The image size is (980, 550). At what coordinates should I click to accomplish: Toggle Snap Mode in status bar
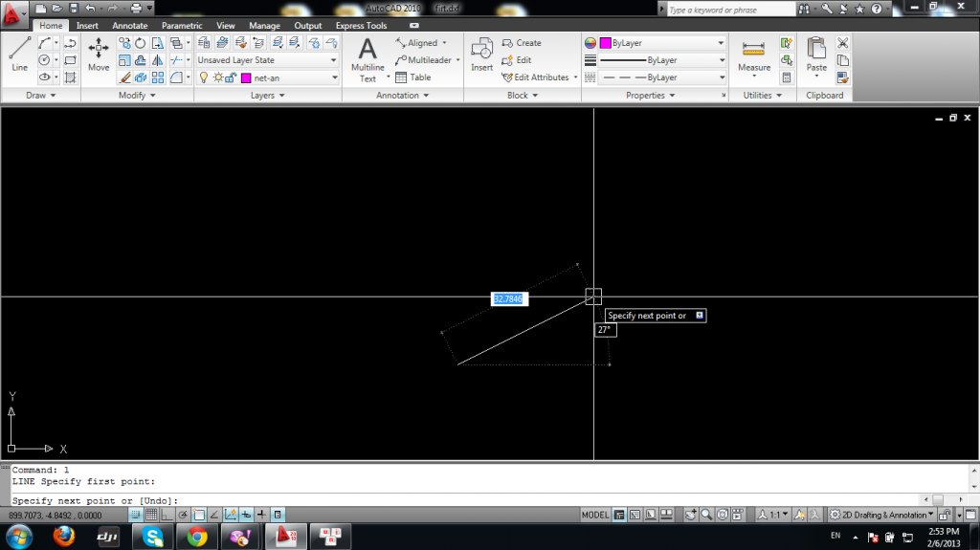point(135,515)
